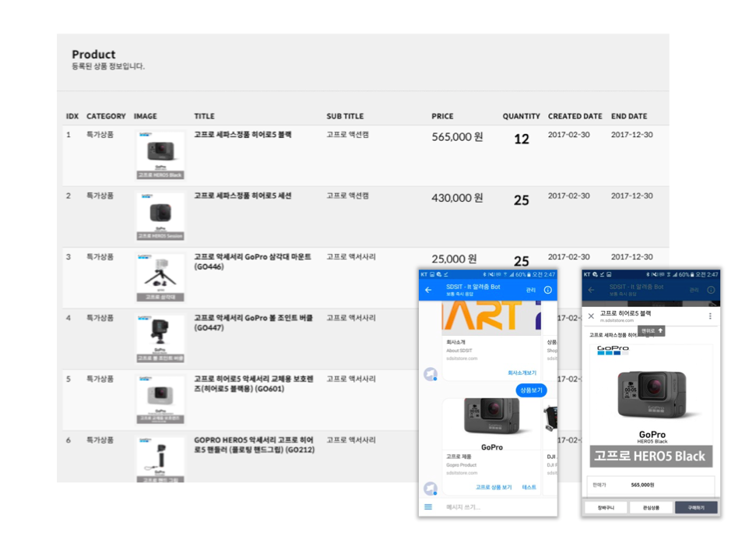The height and width of the screenshot is (547, 756).
Task: Click row 4 category 특가상품
Action: (x=100, y=318)
